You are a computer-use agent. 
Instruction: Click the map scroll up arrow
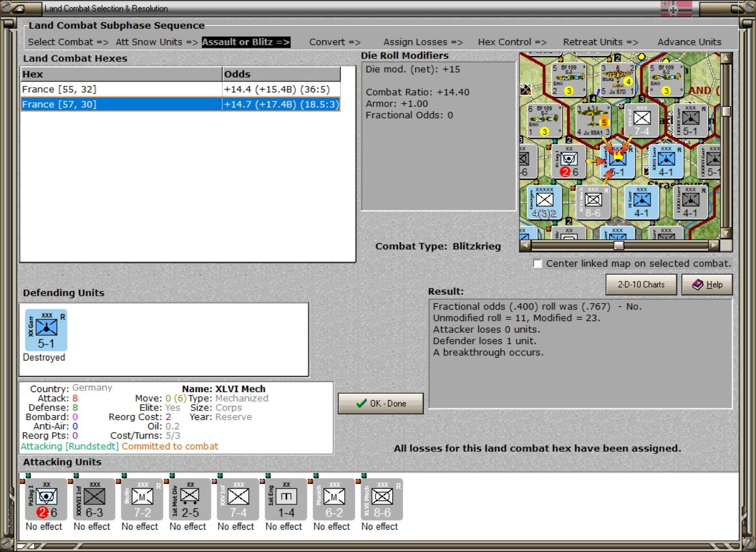click(x=726, y=58)
